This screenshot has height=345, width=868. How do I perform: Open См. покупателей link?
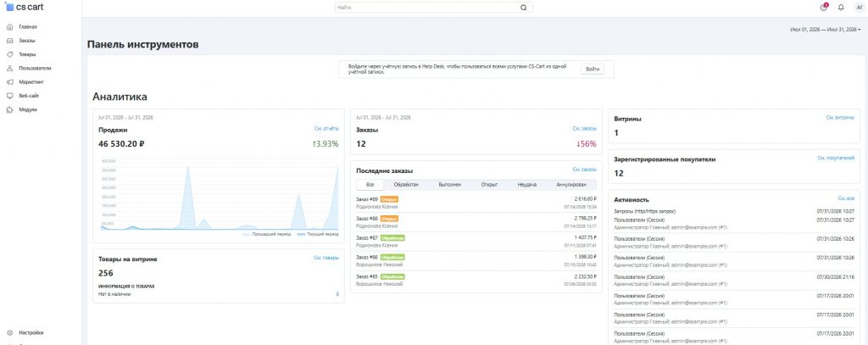[x=836, y=158]
